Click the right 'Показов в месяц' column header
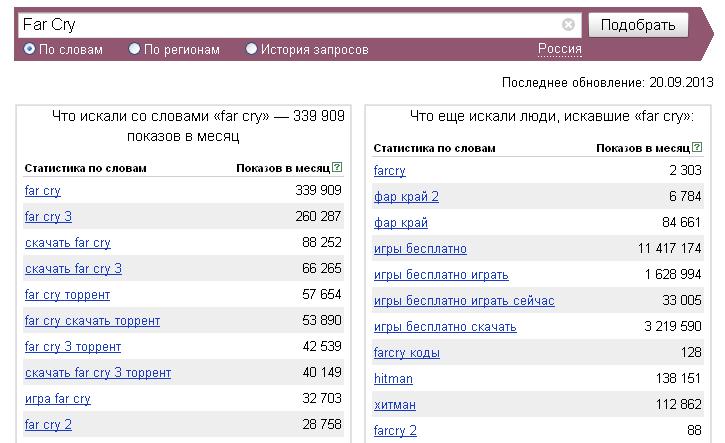This screenshot has height=443, width=725. click(x=643, y=148)
